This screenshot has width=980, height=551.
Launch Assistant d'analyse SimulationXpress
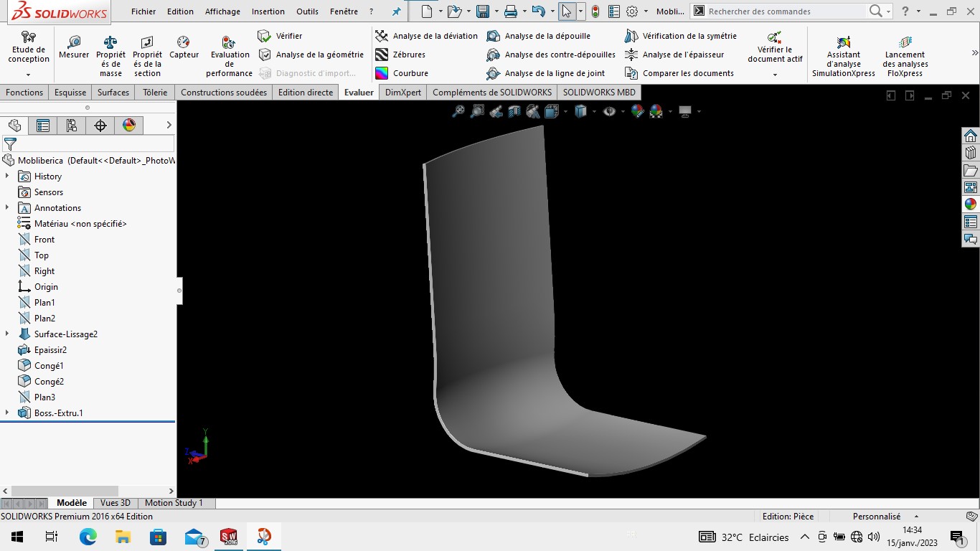tap(844, 56)
